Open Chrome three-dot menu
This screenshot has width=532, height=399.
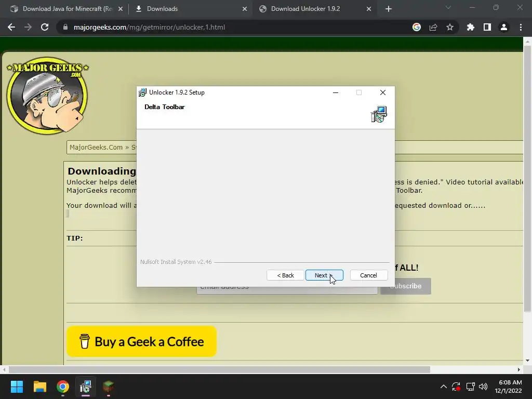pos(521,27)
